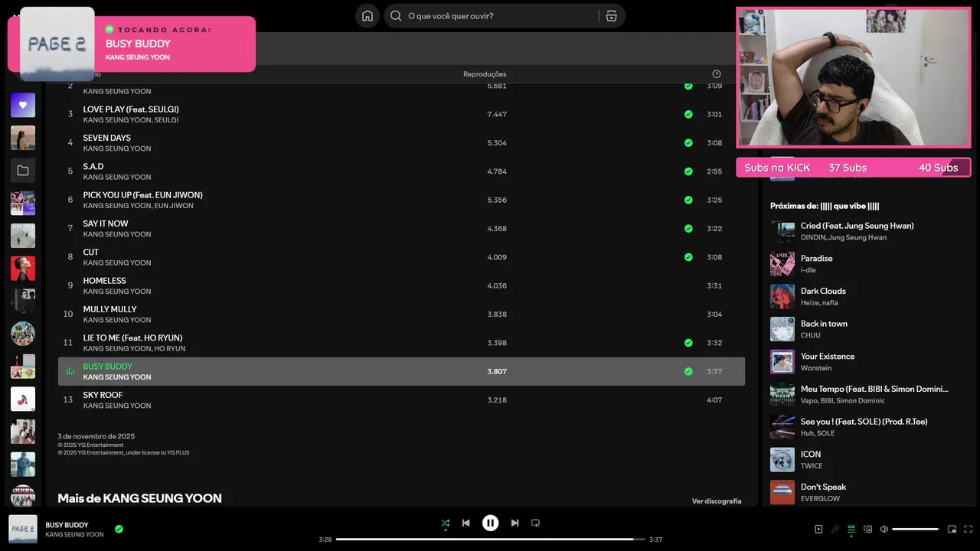
Task: Open EVERGLOW artist link in queue
Action: click(820, 499)
